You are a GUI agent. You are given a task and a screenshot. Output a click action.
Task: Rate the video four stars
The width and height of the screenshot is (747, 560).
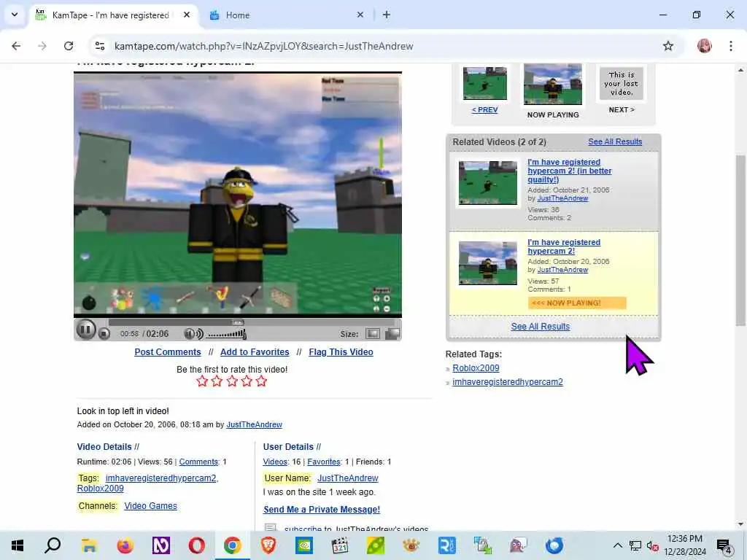click(247, 381)
